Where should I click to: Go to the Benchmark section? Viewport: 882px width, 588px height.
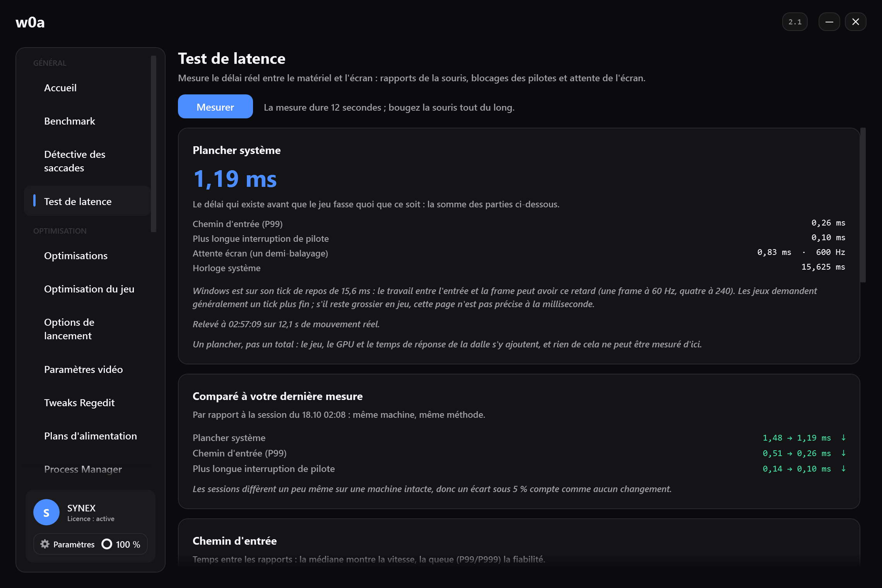click(87, 121)
